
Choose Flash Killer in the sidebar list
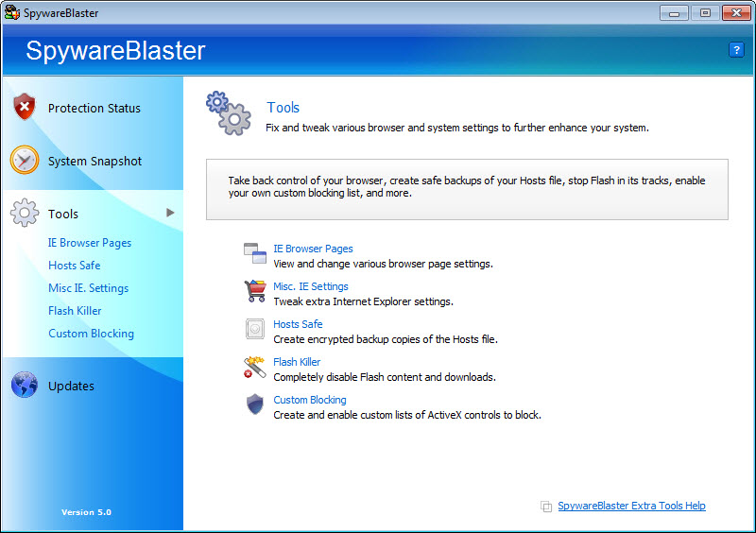click(x=75, y=311)
